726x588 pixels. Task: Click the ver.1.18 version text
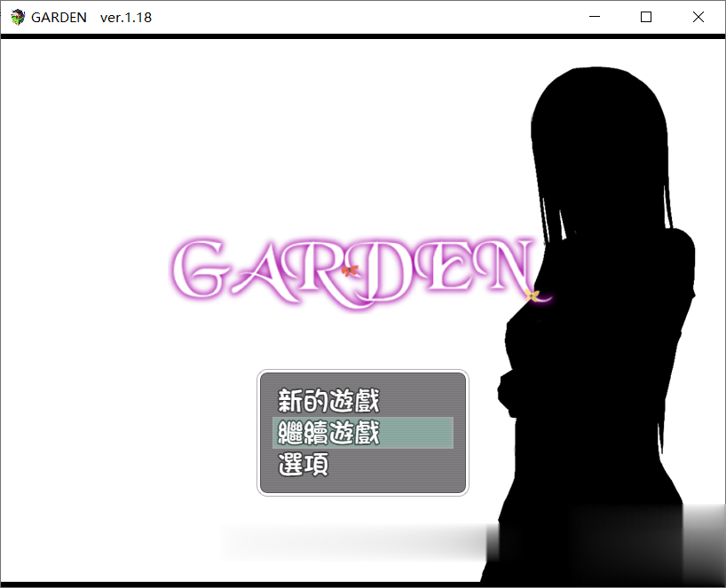[x=125, y=17]
